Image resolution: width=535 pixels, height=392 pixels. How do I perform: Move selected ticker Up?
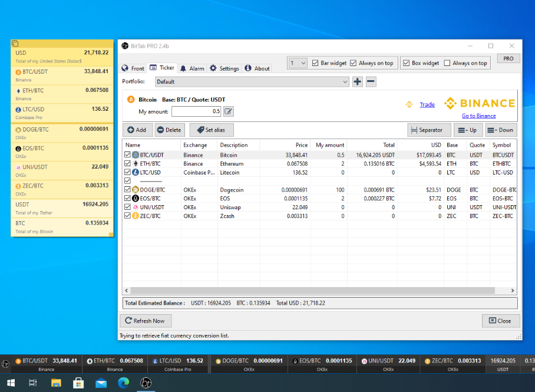(x=468, y=130)
